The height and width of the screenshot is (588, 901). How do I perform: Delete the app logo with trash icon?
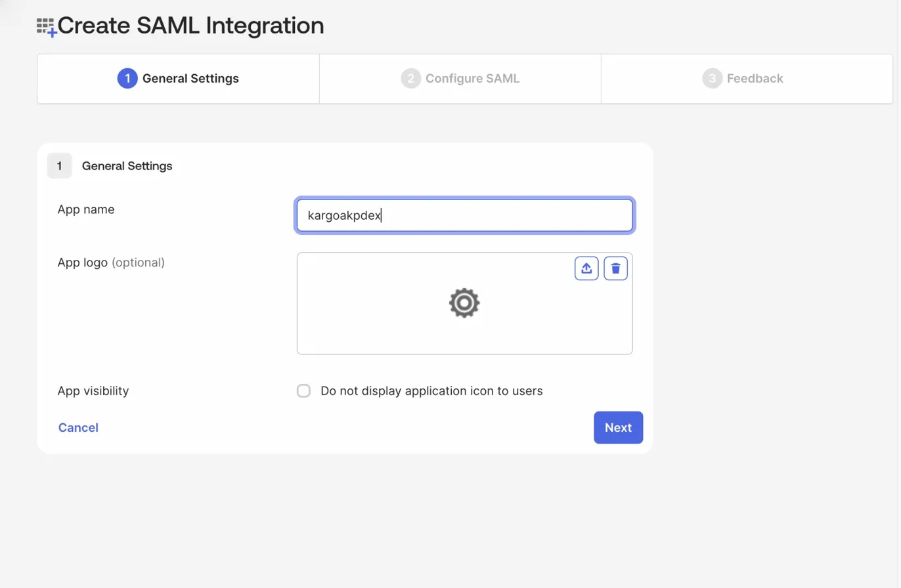[x=615, y=268]
